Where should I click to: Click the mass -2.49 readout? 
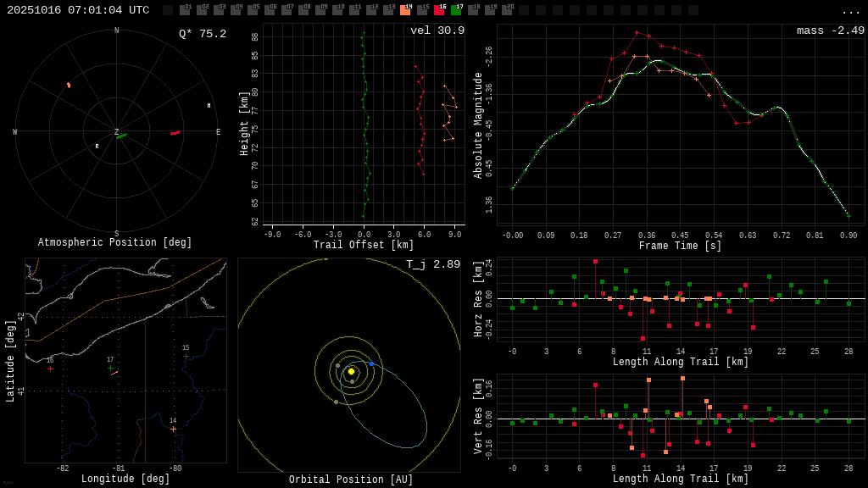coord(830,30)
